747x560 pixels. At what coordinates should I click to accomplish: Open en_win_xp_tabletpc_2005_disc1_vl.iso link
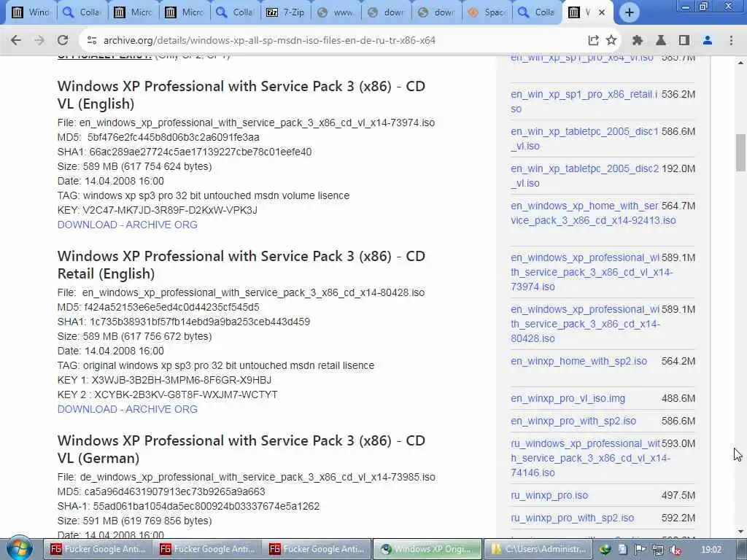pos(584,139)
